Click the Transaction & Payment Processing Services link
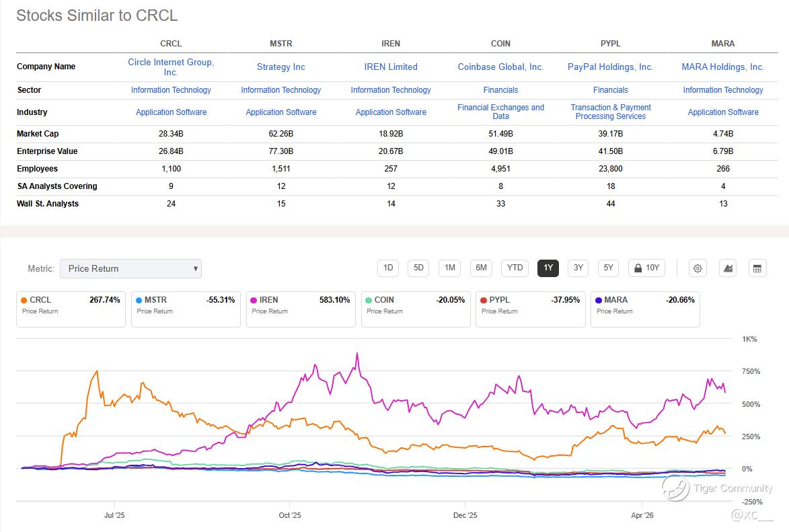Viewport: 789px width, 532px height. coord(610,112)
